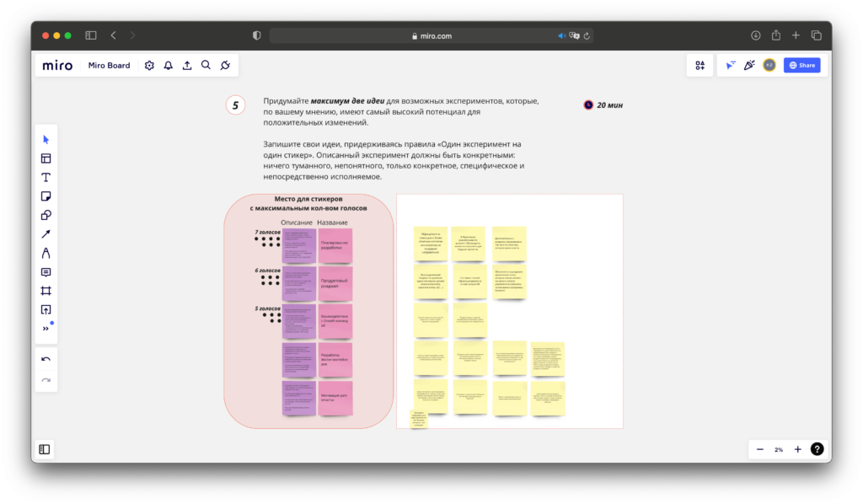Viewport: 863px width, 504px height.
Task: Open Safari's tab overview
Action: coord(816,35)
